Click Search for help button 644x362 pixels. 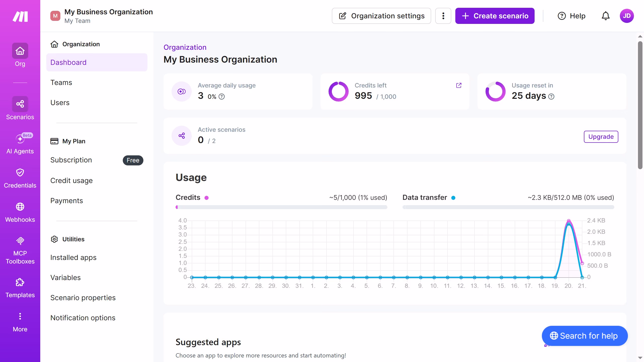[x=585, y=336]
